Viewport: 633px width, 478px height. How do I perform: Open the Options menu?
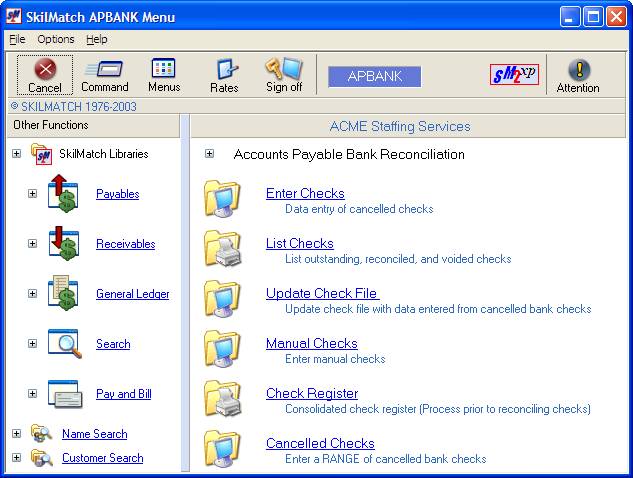(x=56, y=39)
